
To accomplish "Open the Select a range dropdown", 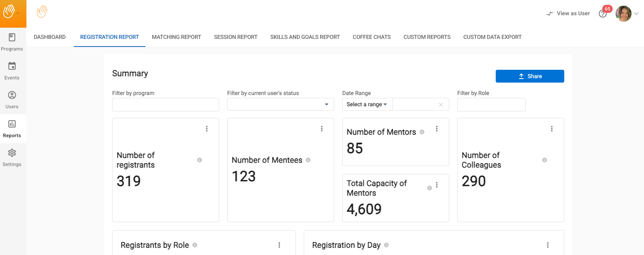I will tap(367, 105).
